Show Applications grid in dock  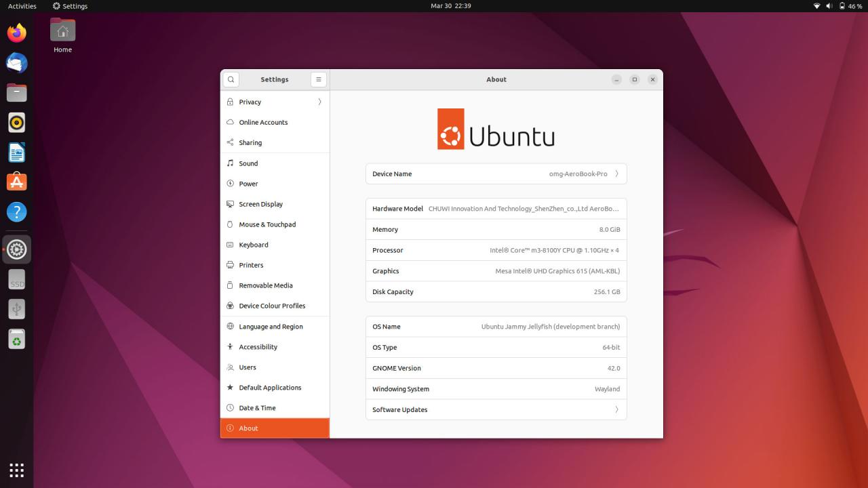[17, 470]
